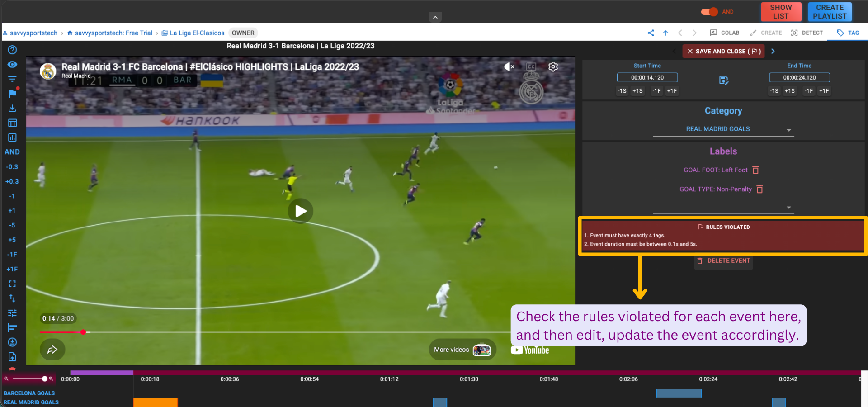The width and height of the screenshot is (868, 407).
Task: Click the Start Time input field
Action: (647, 77)
